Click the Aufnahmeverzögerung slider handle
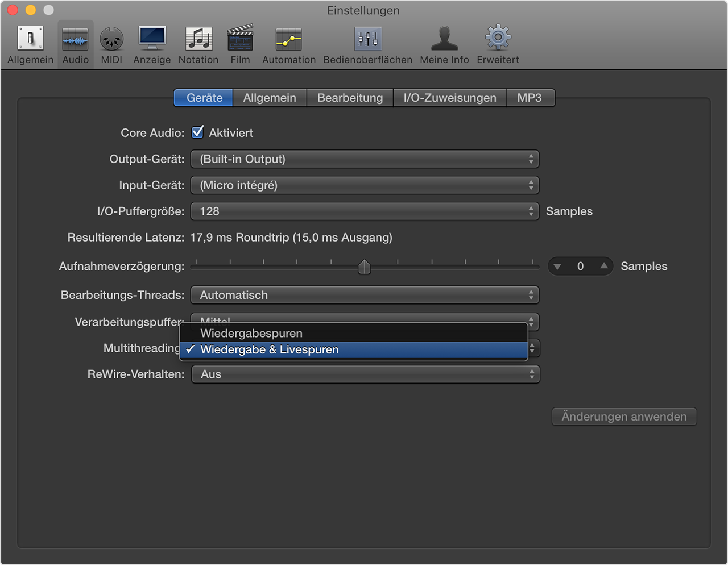Image resolution: width=728 pixels, height=566 pixels. point(365,267)
